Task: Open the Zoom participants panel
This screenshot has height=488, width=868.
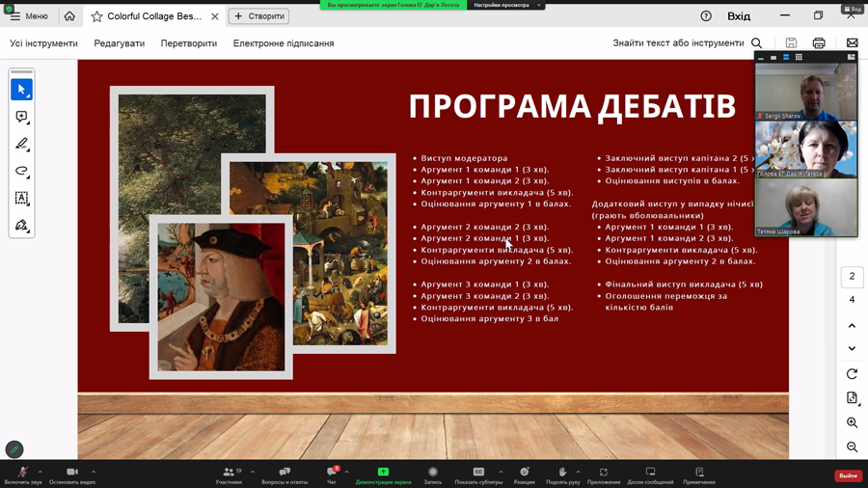Action: tap(229, 475)
